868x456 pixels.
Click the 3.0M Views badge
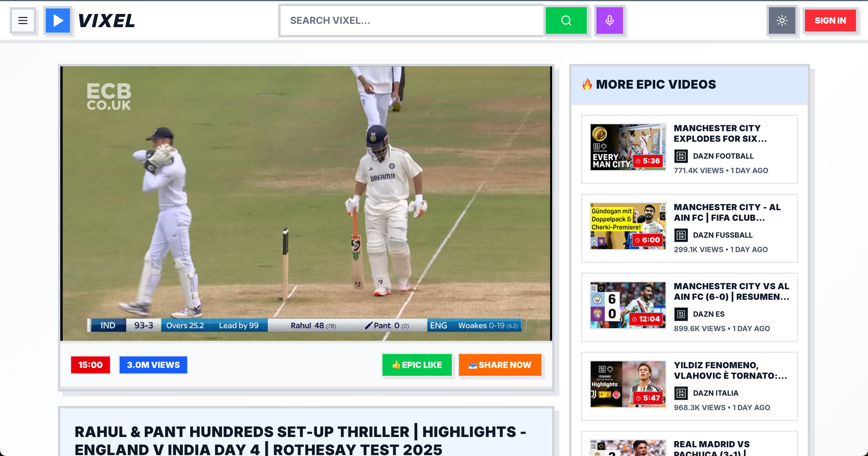[x=153, y=365]
